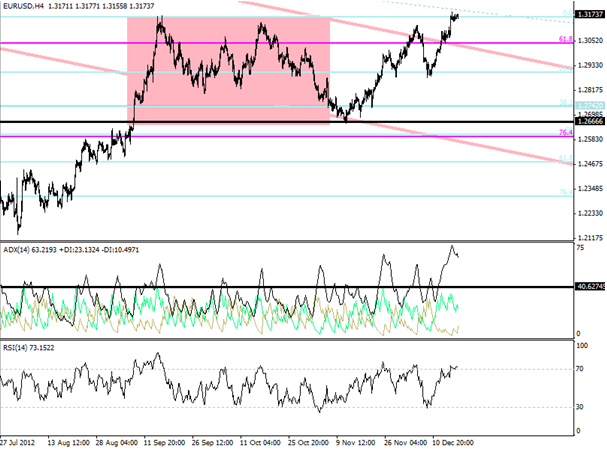Select the black horizontal line at 1.26666
Viewport: 607px width, 449px height.
(x=286, y=122)
